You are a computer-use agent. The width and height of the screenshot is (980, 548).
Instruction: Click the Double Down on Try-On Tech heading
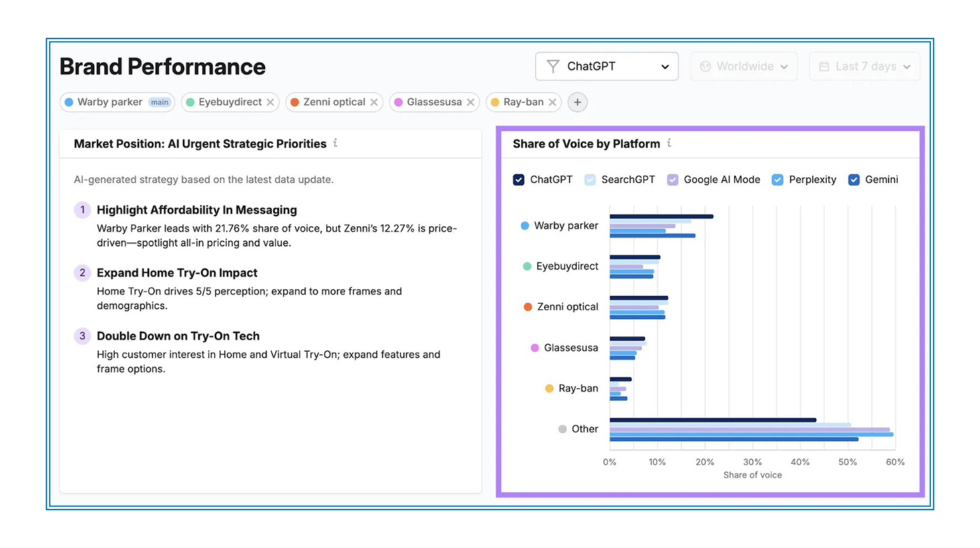coord(178,336)
